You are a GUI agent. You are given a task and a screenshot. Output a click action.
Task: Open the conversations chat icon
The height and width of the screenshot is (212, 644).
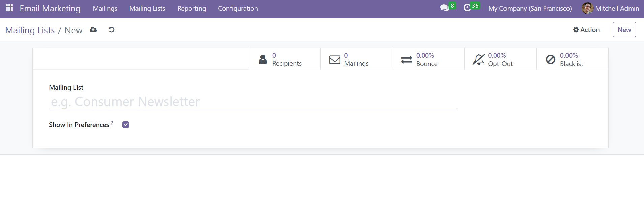coord(444,8)
